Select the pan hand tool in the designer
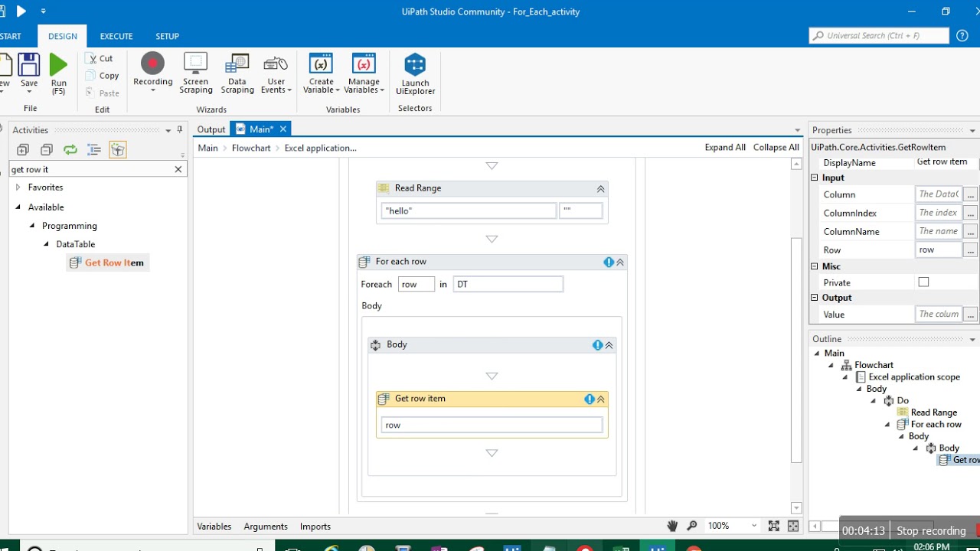 pyautogui.click(x=672, y=526)
